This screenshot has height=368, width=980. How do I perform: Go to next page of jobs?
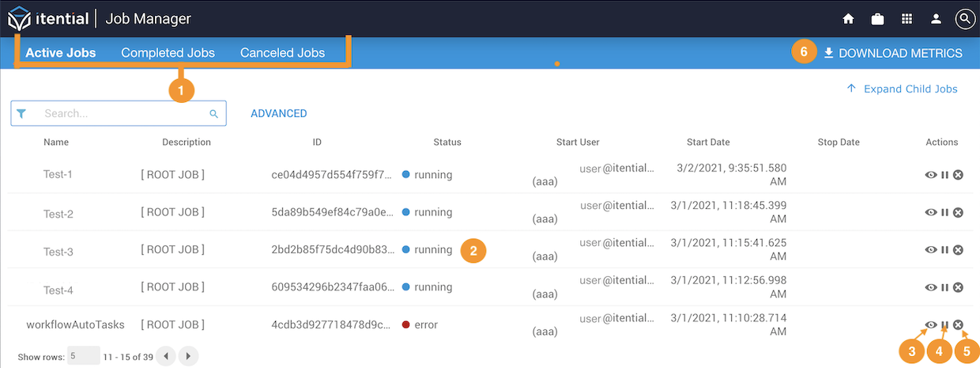(188, 356)
